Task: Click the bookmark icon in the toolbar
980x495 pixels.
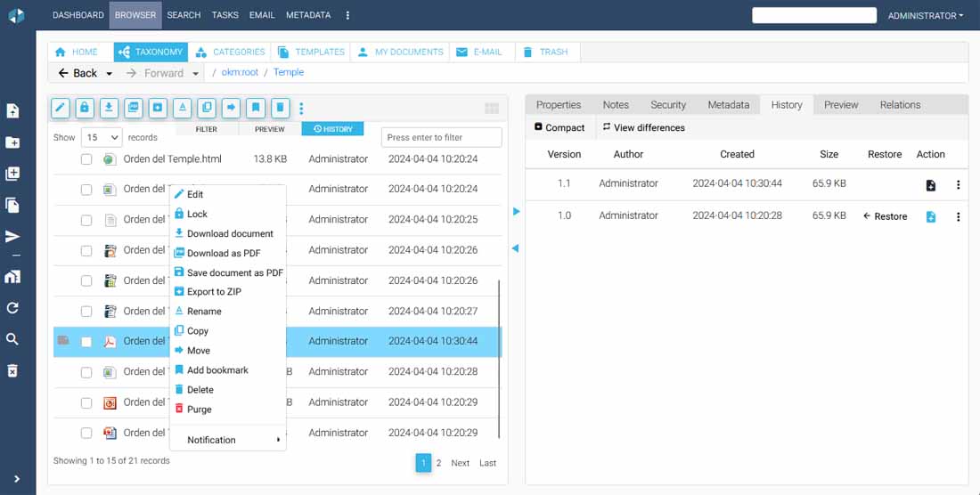Action: pos(256,108)
